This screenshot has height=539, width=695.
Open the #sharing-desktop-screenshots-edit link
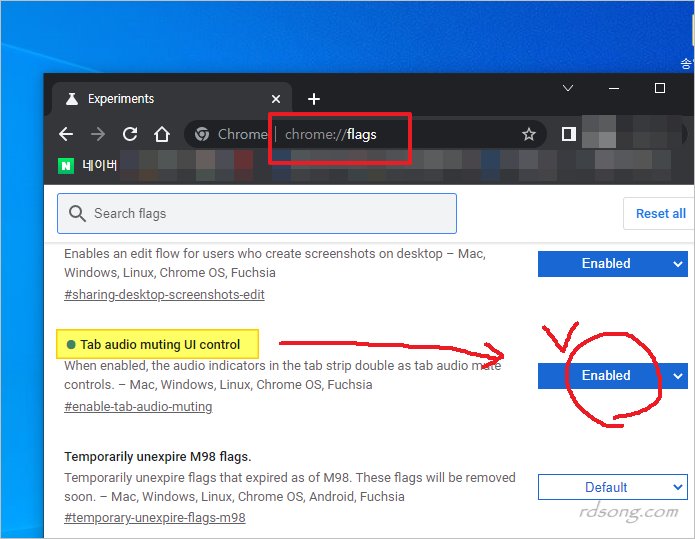(164, 295)
